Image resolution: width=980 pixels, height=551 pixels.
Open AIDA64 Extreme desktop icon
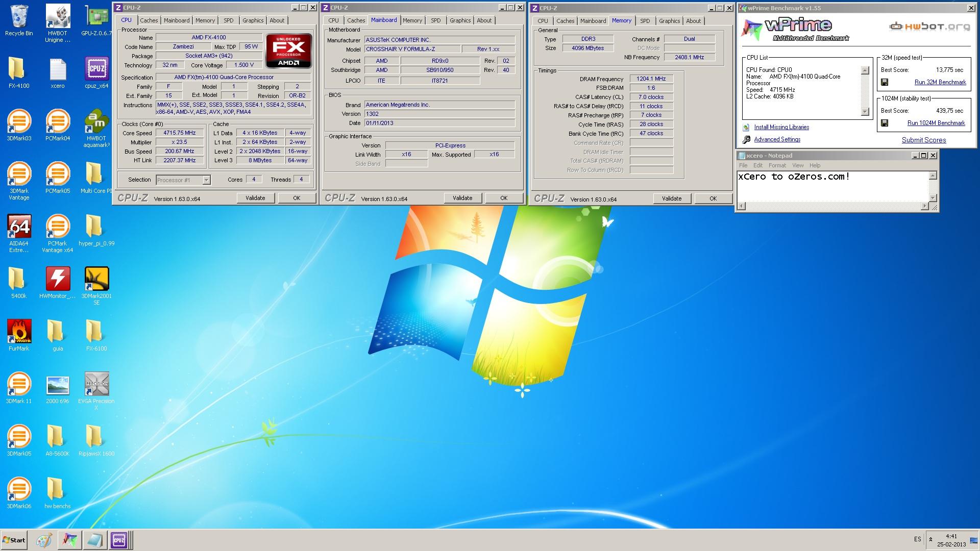click(19, 234)
